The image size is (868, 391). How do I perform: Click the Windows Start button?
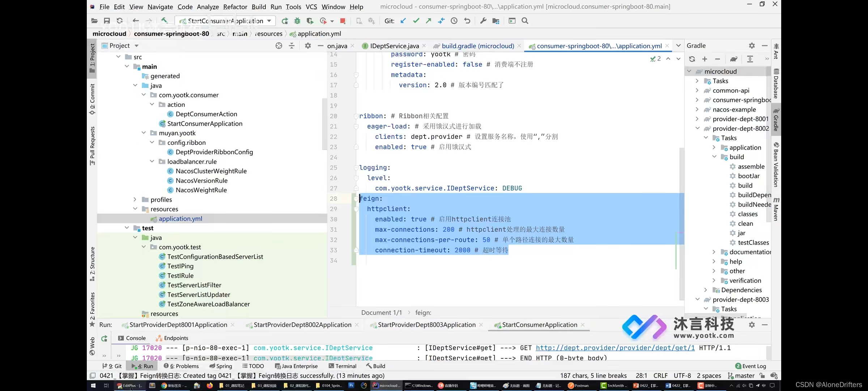(x=93, y=386)
